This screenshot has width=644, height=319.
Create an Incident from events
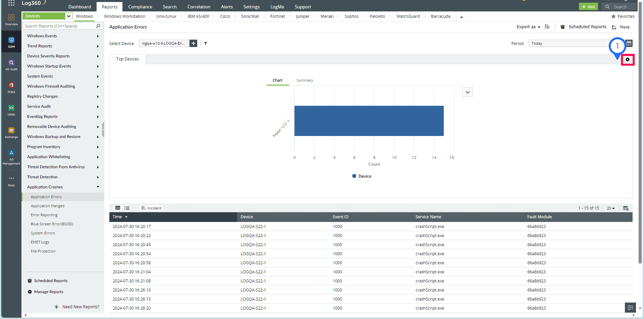pos(152,208)
